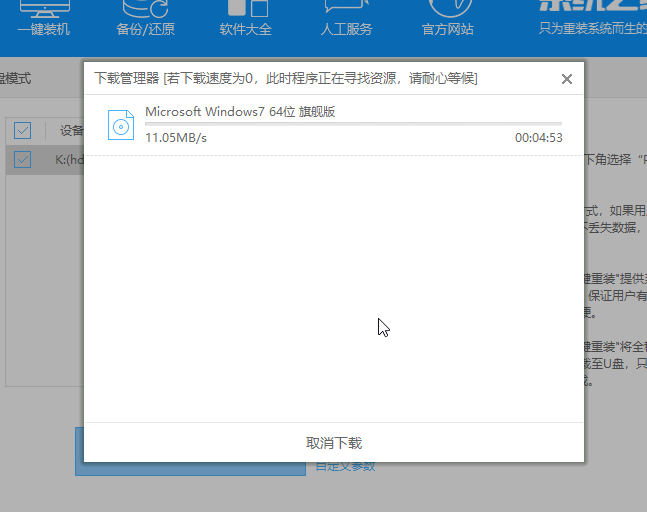The height and width of the screenshot is (512, 647).
Task: Click the 11.05MB/s download speed text
Action: click(176, 137)
